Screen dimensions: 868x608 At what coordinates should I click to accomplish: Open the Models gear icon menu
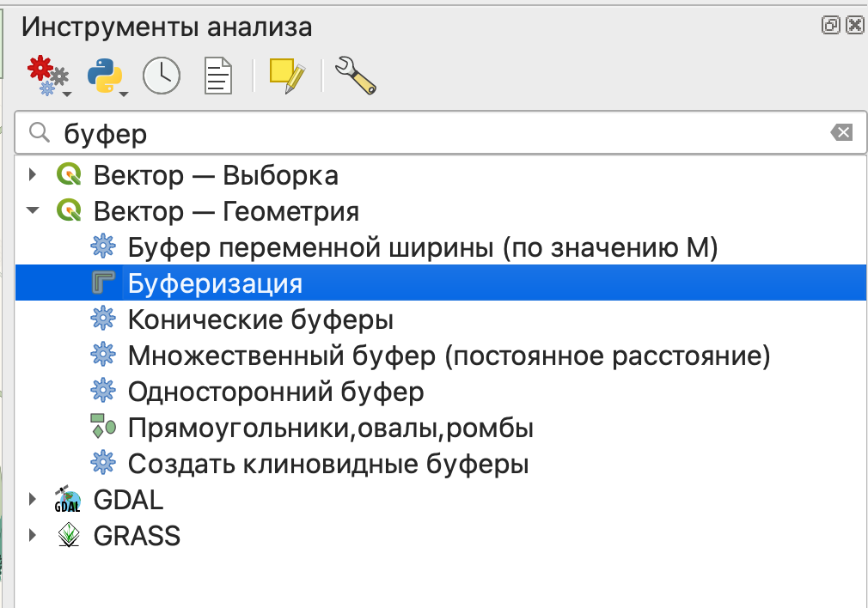click(48, 76)
